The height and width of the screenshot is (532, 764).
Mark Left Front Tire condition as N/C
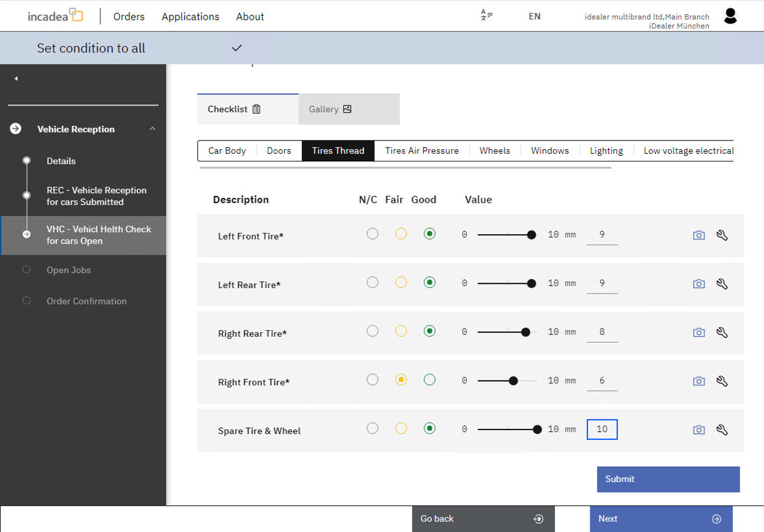point(372,233)
